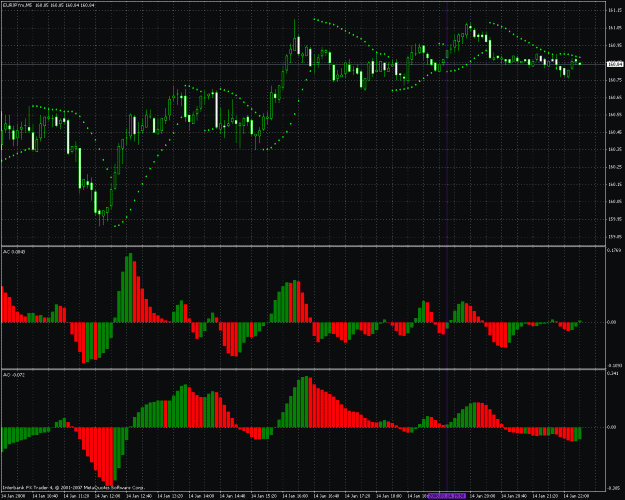The height and width of the screenshot is (500, 625).
Task: Click the AO pane top scale value 0.341
Action: (613, 374)
